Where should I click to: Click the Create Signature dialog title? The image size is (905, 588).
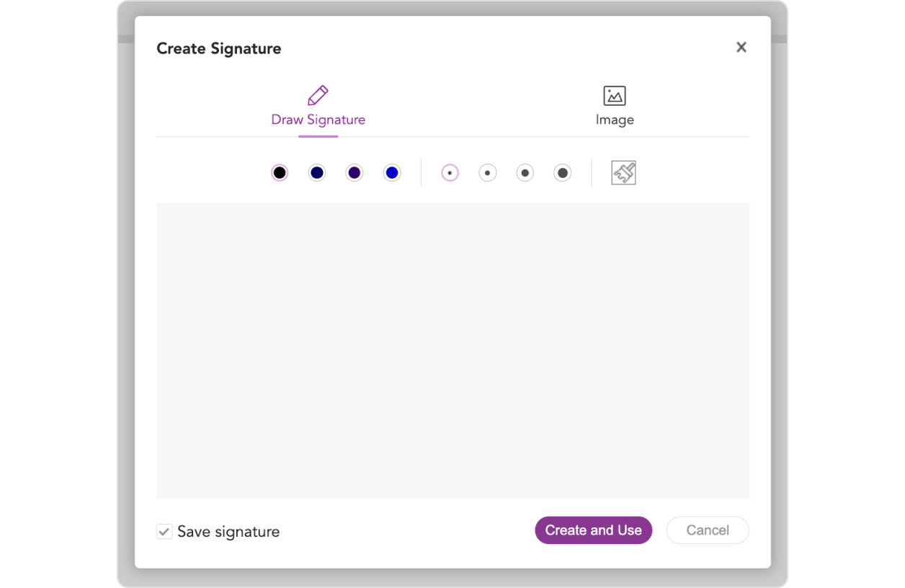[x=219, y=49]
